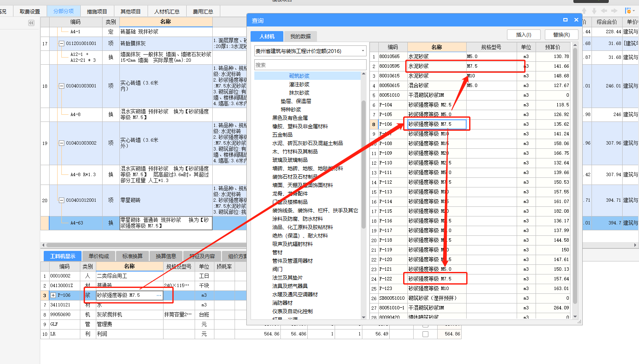Viewport: 639px width, 364px height.
Task: Click the right arrow toolbar icon
Action: coord(614,11)
